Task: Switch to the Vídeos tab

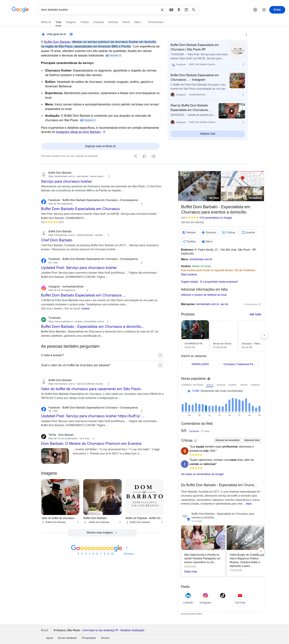Action: (84, 22)
